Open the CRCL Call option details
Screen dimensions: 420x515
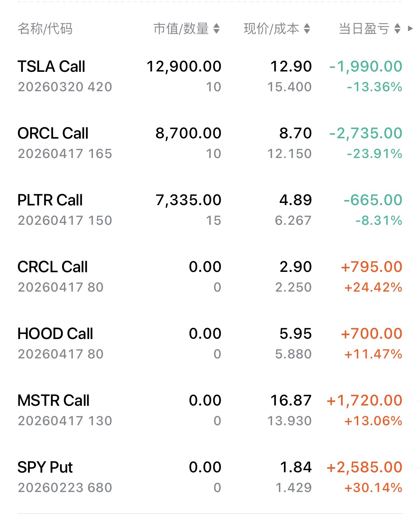pos(52,267)
